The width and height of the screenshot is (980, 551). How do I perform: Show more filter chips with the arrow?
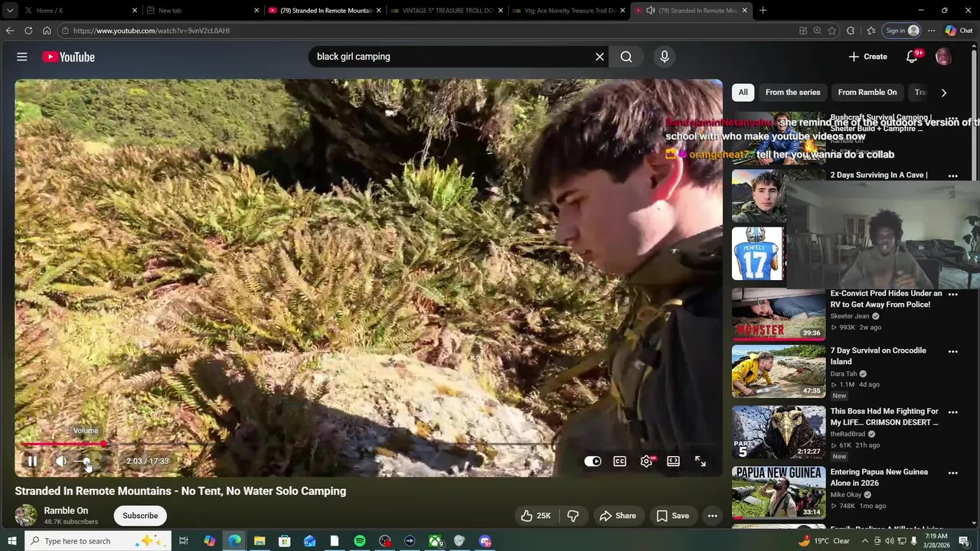point(943,93)
